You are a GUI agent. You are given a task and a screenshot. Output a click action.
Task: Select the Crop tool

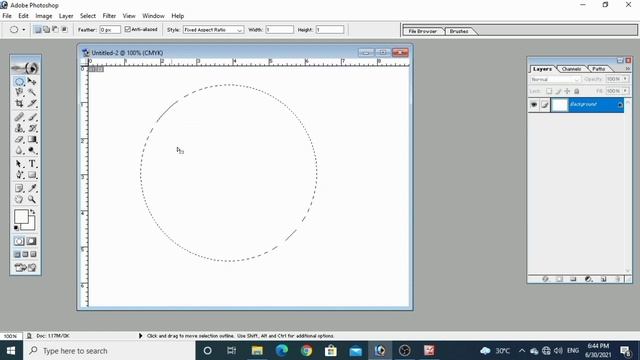[x=19, y=103]
